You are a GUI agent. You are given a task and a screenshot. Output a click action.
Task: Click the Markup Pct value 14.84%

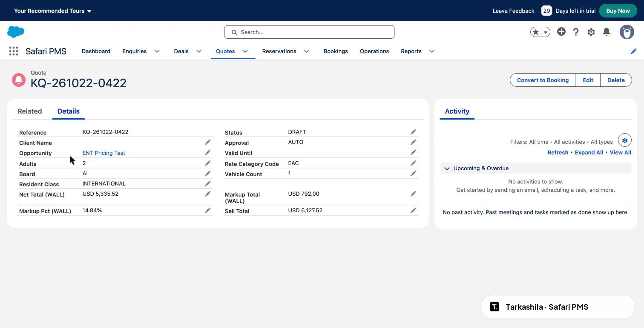click(92, 210)
